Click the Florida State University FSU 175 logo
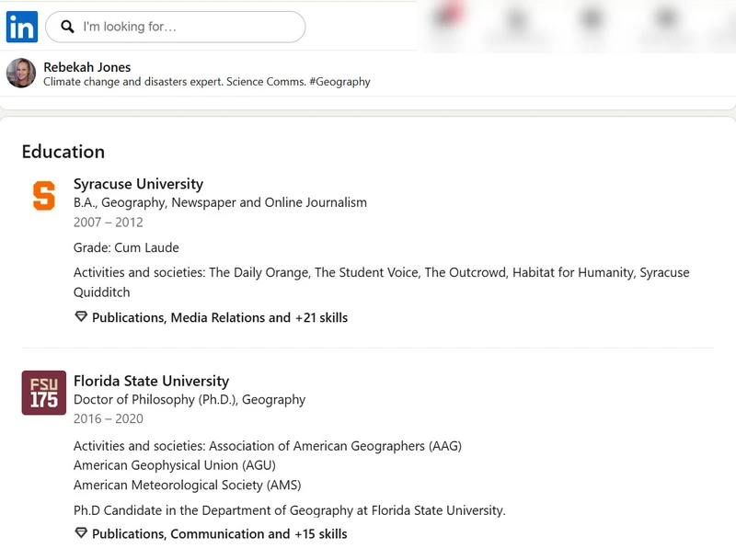Screen dimensions: 736x560 pos(44,393)
